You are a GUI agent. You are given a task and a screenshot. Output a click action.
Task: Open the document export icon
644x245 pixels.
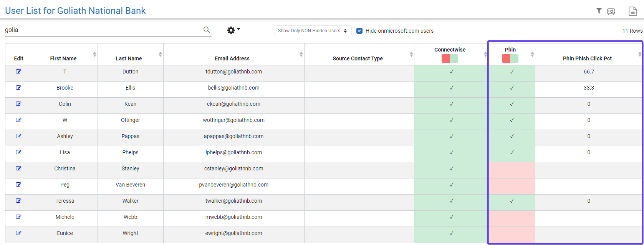pos(632,12)
